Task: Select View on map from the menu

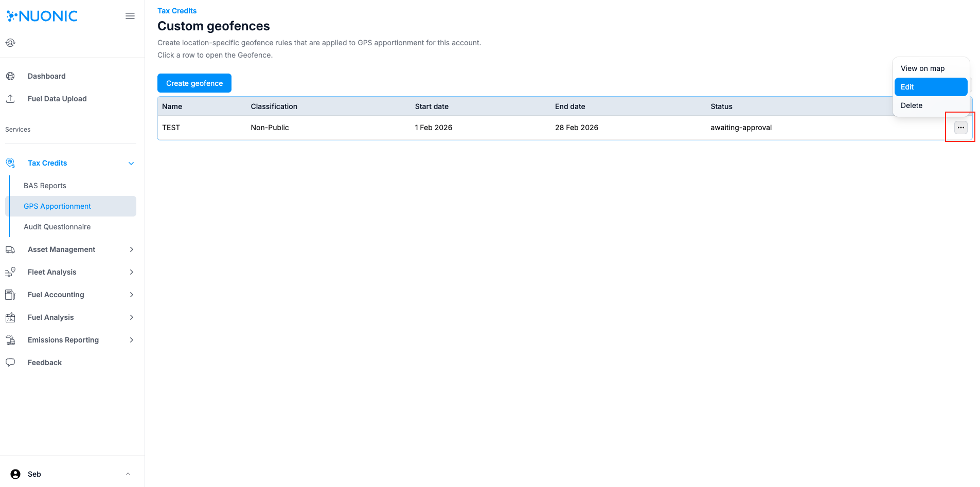Action: point(931,68)
